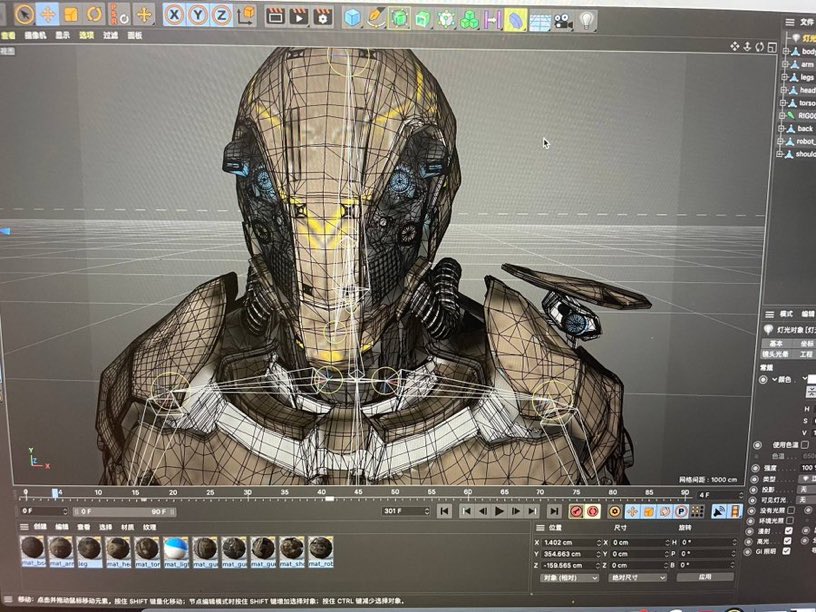Expand the legs object in hierarchy
Viewport: 816px width, 612px height.
pos(785,78)
